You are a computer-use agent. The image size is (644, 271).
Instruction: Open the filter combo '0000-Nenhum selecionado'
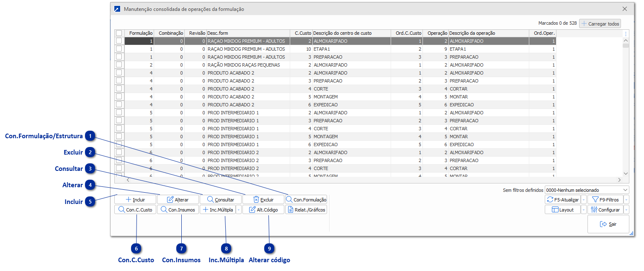tap(587, 190)
